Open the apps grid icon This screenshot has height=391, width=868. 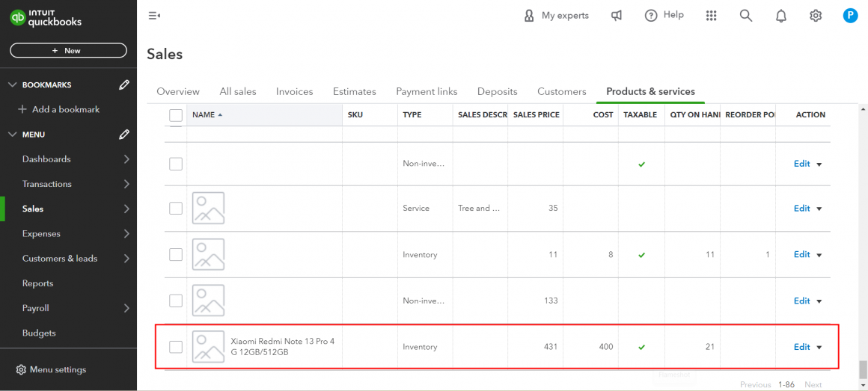click(x=711, y=16)
